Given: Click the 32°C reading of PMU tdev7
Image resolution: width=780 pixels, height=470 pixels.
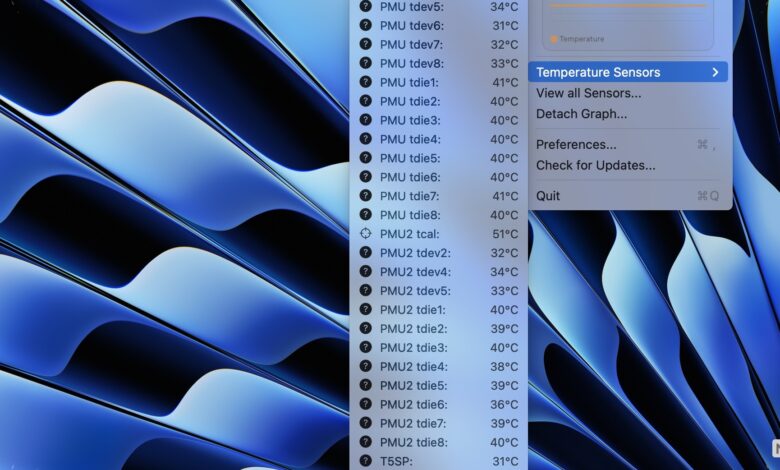Looking at the screenshot, I should (504, 44).
